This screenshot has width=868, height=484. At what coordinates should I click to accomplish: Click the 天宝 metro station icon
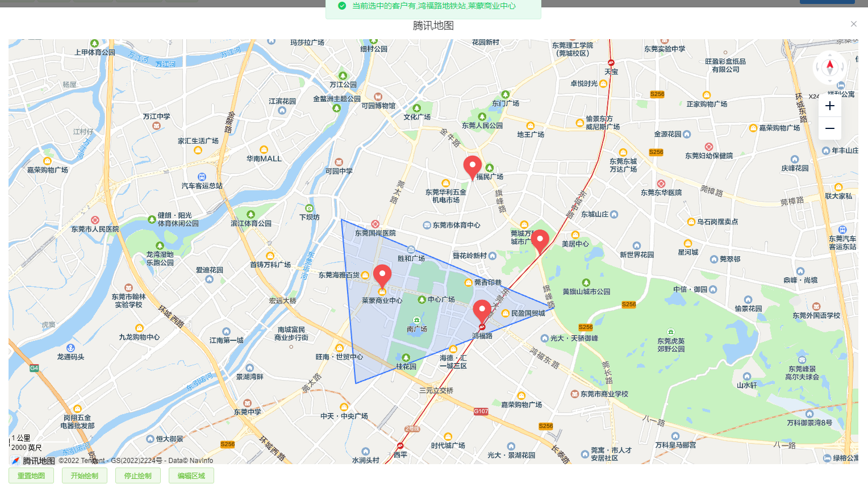611,62
